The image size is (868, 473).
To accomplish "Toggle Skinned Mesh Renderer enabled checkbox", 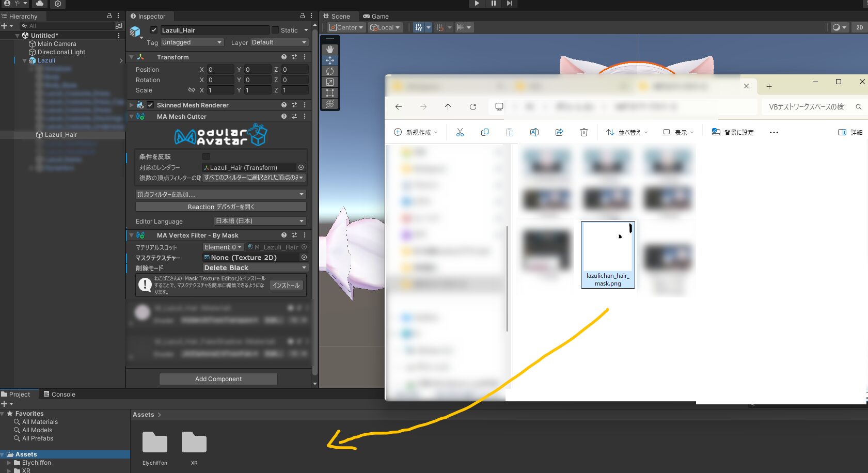I will point(150,105).
